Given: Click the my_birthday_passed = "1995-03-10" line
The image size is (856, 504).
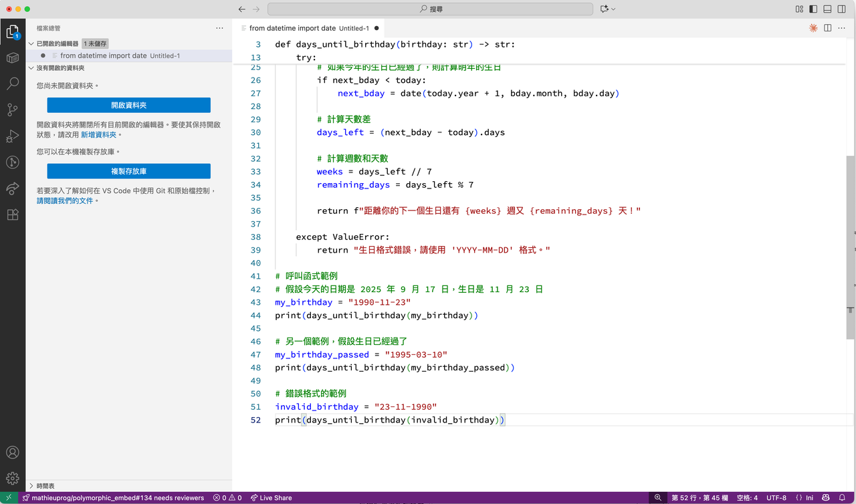Looking at the screenshot, I should pyautogui.click(x=361, y=354).
